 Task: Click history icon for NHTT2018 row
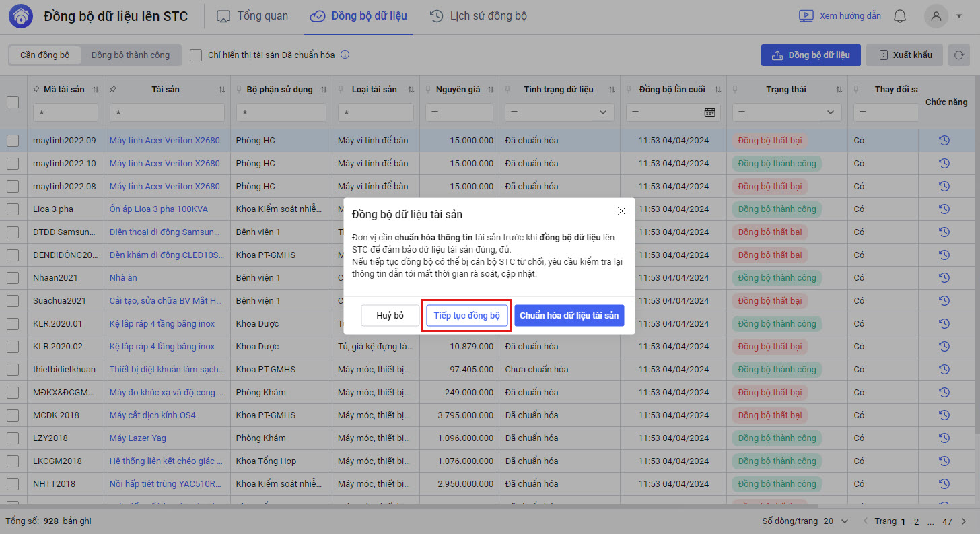point(944,484)
